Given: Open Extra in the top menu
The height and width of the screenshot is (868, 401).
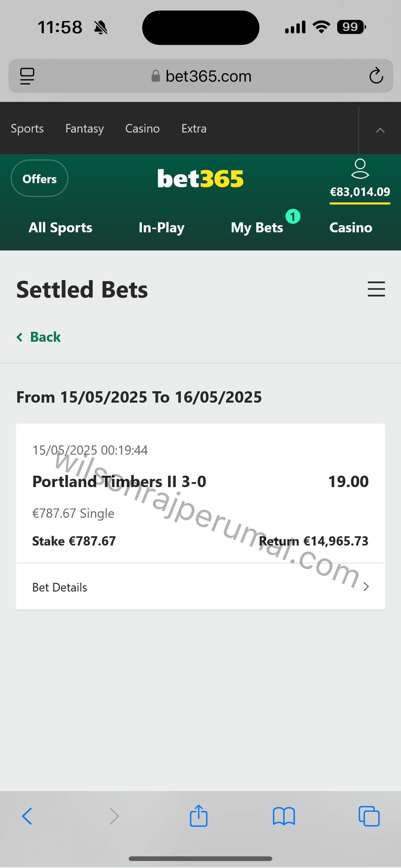Looking at the screenshot, I should pyautogui.click(x=194, y=128).
